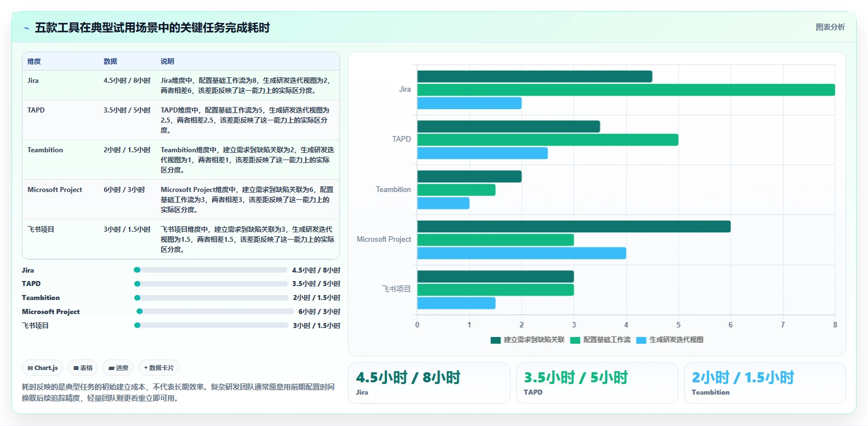Select the Teambition table row name
The height and width of the screenshot is (426, 868).
(45, 150)
